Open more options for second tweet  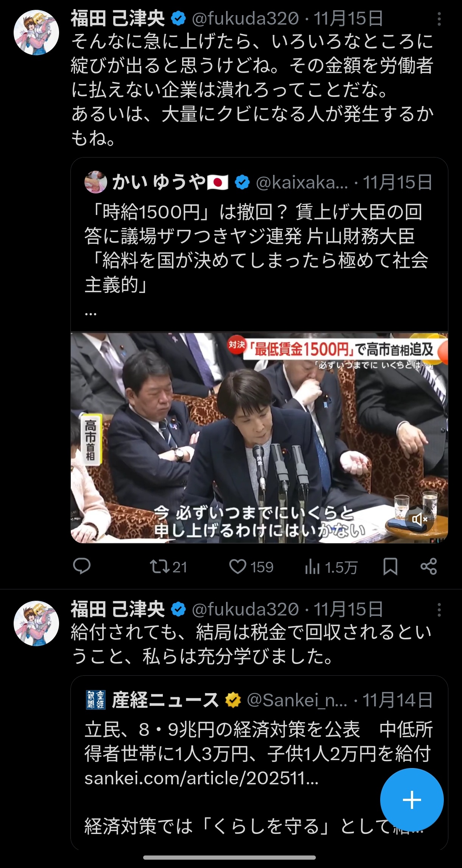coord(439,609)
